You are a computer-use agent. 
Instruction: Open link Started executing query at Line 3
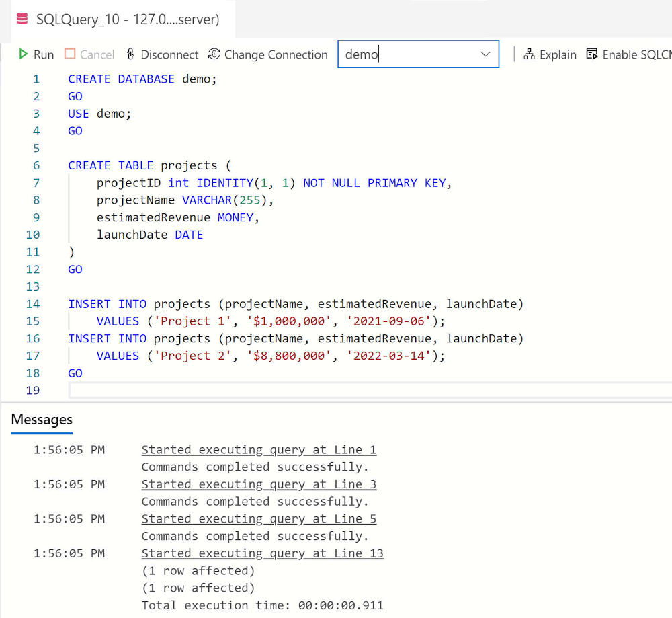click(259, 484)
